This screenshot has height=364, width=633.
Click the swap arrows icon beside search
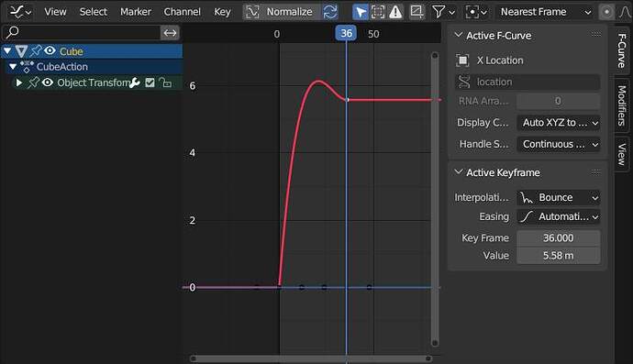click(x=170, y=33)
